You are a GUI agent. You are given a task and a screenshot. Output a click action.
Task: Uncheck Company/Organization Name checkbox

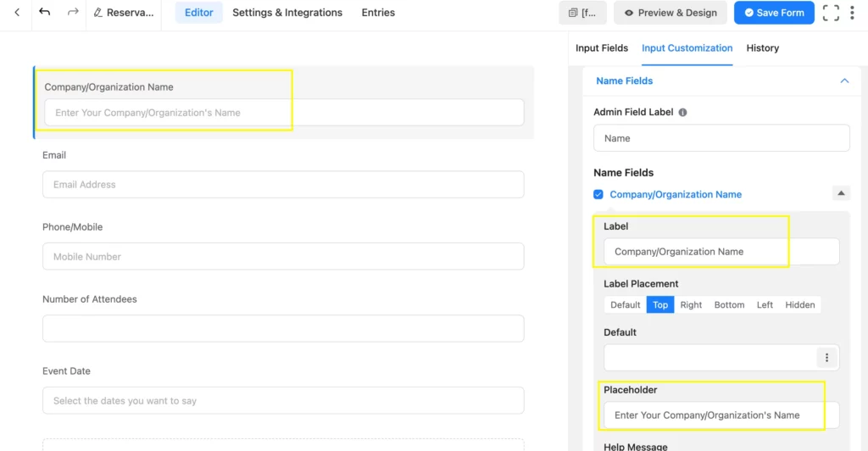[x=598, y=194]
